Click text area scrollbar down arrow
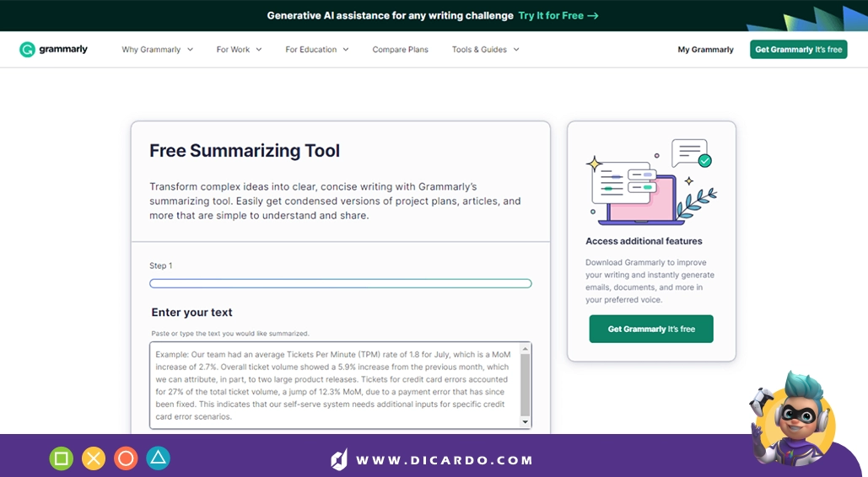868x477 pixels. 526,422
